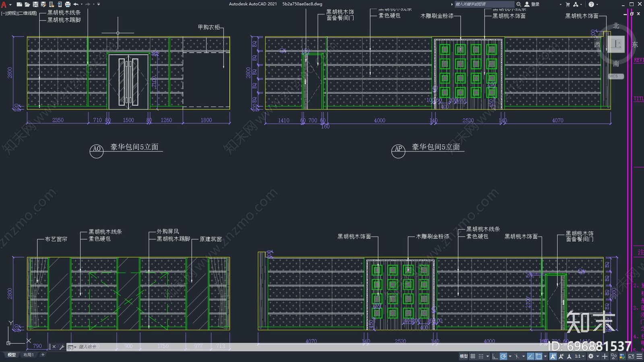The width and height of the screenshot is (644, 362).
Task: Expand polar tracking angle dropdown arrow
Action: pyautogui.click(x=510, y=356)
